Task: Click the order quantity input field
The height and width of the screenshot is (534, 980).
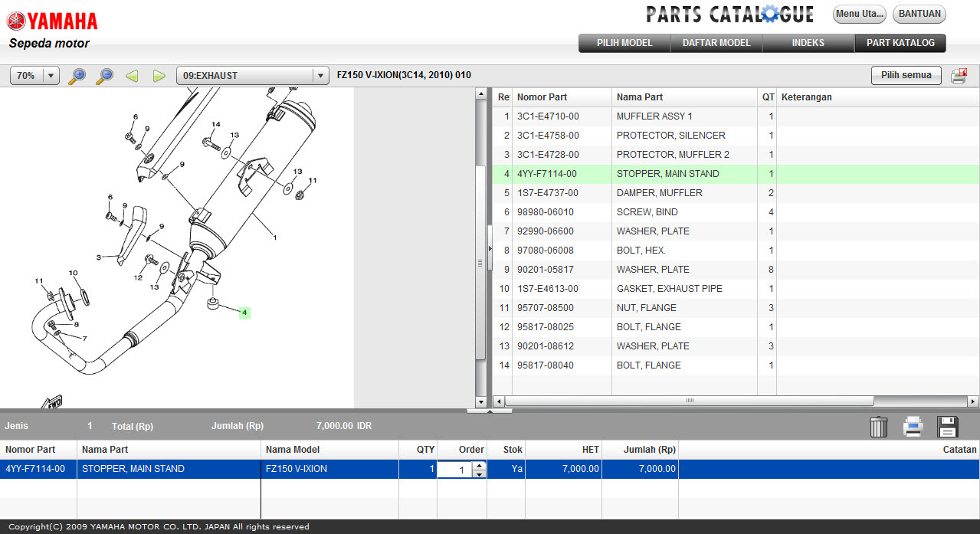Action: click(456, 470)
